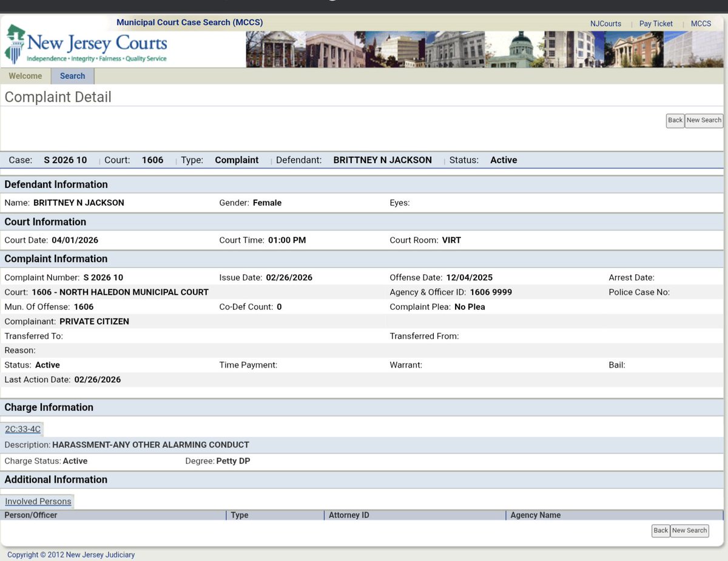
Task: Click the MCCS header link
Action: tap(701, 24)
